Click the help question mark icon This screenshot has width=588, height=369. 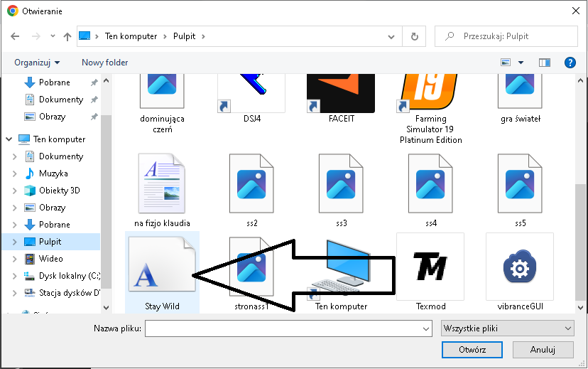pyautogui.click(x=570, y=63)
